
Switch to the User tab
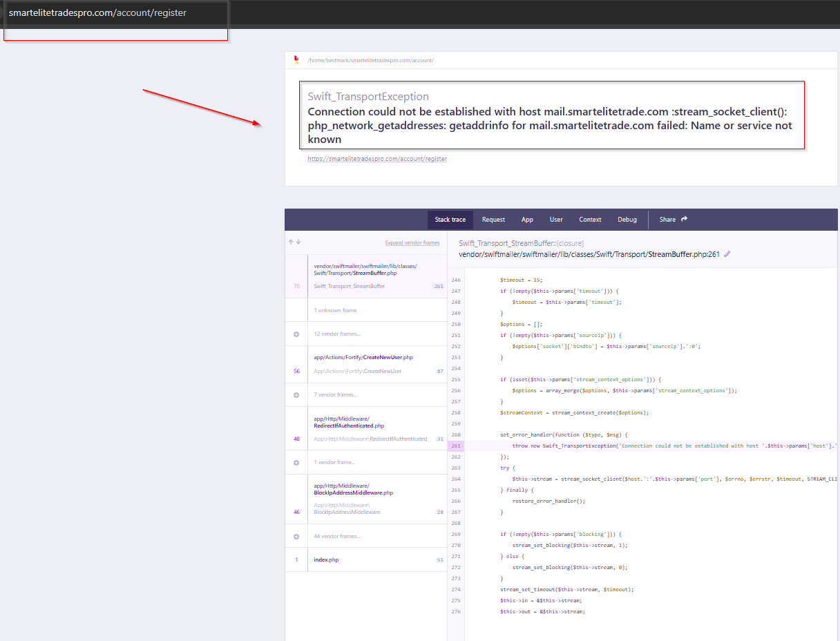[x=556, y=220]
